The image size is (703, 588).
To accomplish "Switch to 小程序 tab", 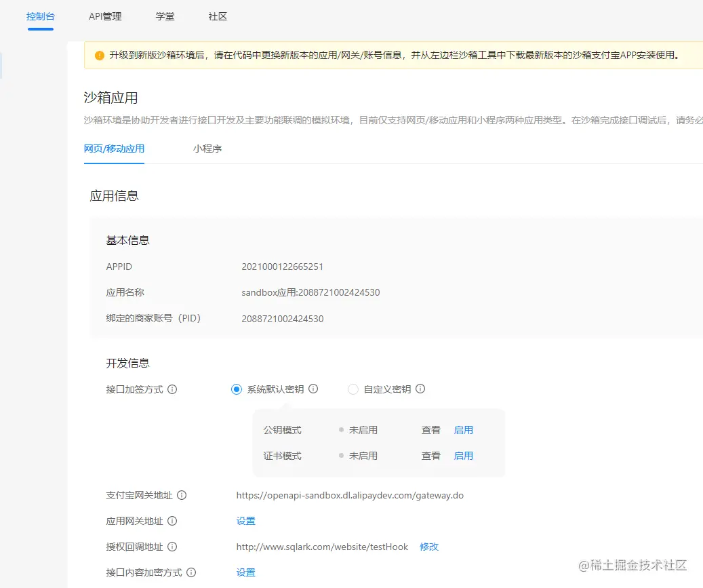I will click(207, 149).
